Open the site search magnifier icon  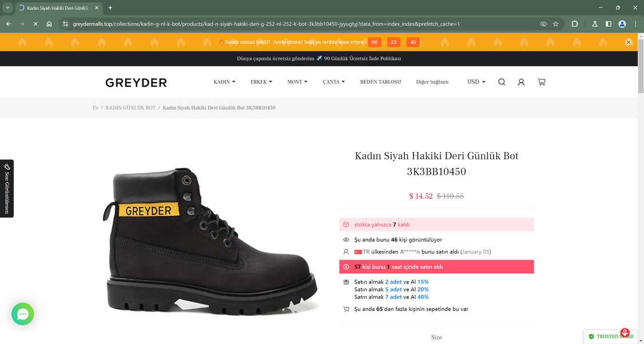click(x=502, y=82)
